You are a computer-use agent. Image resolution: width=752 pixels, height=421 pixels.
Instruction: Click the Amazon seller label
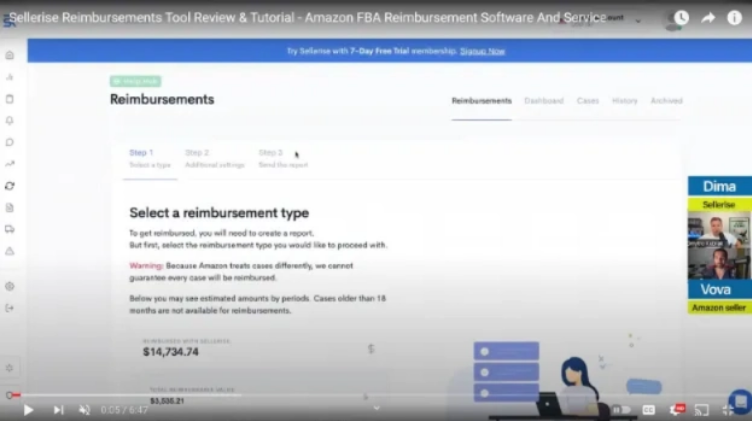pyautogui.click(x=719, y=308)
